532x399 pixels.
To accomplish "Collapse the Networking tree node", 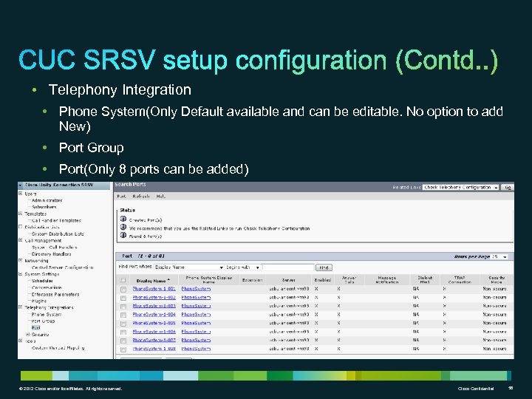I will click(x=21, y=261).
